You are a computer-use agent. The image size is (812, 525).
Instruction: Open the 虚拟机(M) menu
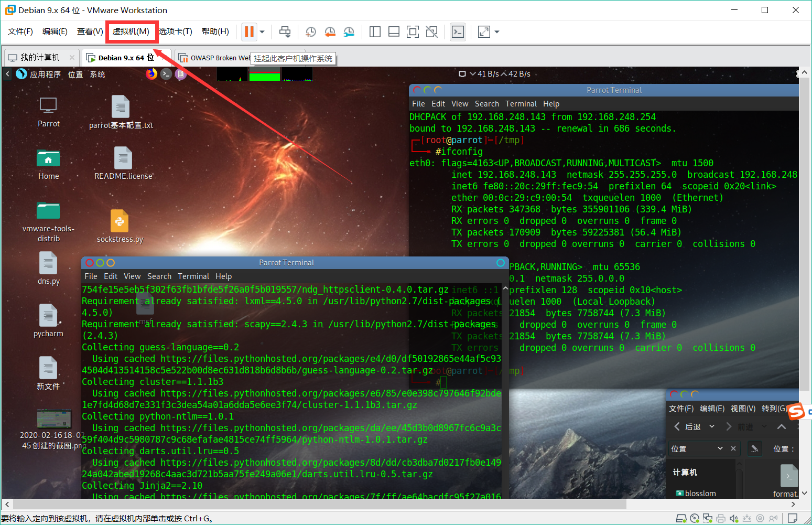pos(131,31)
